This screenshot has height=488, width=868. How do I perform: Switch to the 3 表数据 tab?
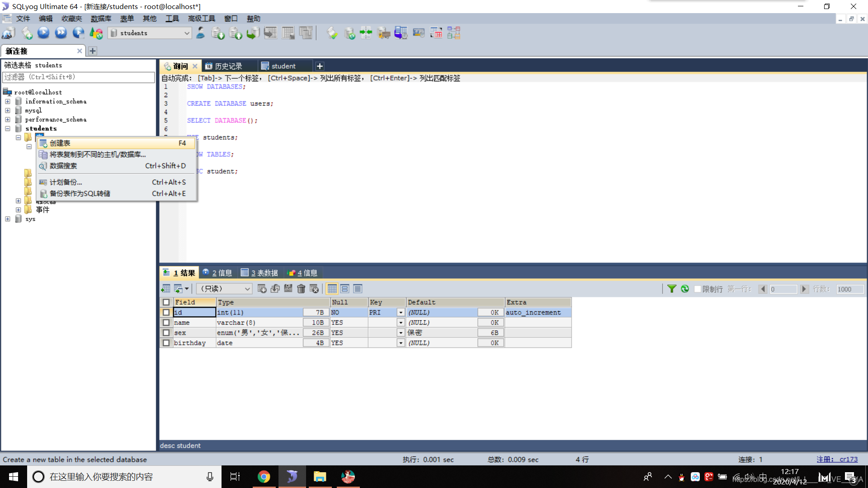coord(259,273)
